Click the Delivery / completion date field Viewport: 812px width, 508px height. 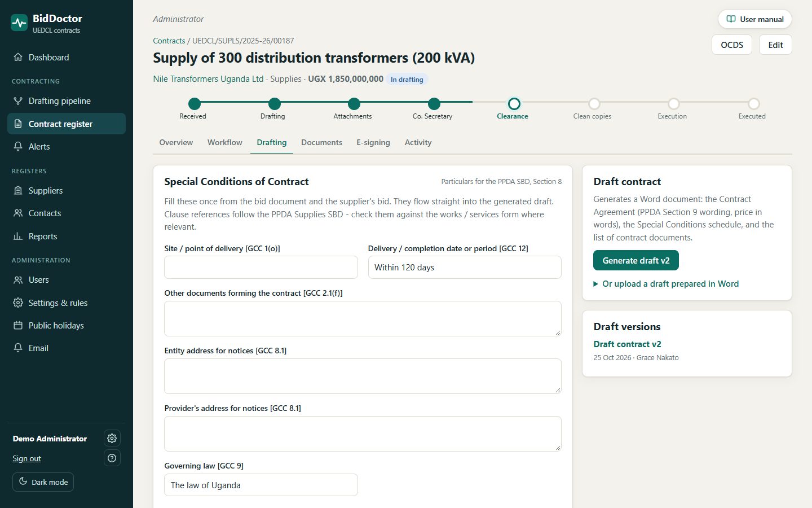coord(465,268)
